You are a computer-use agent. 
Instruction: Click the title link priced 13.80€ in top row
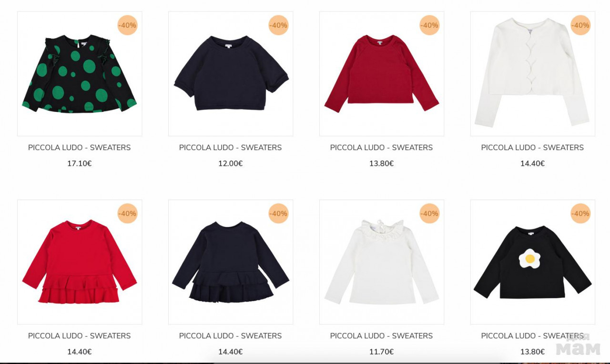click(382, 148)
